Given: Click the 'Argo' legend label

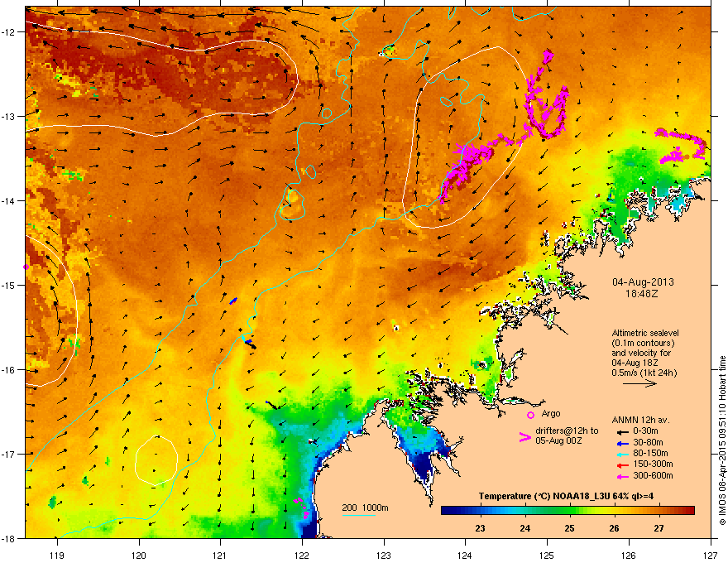Looking at the screenshot, I should (551, 413).
